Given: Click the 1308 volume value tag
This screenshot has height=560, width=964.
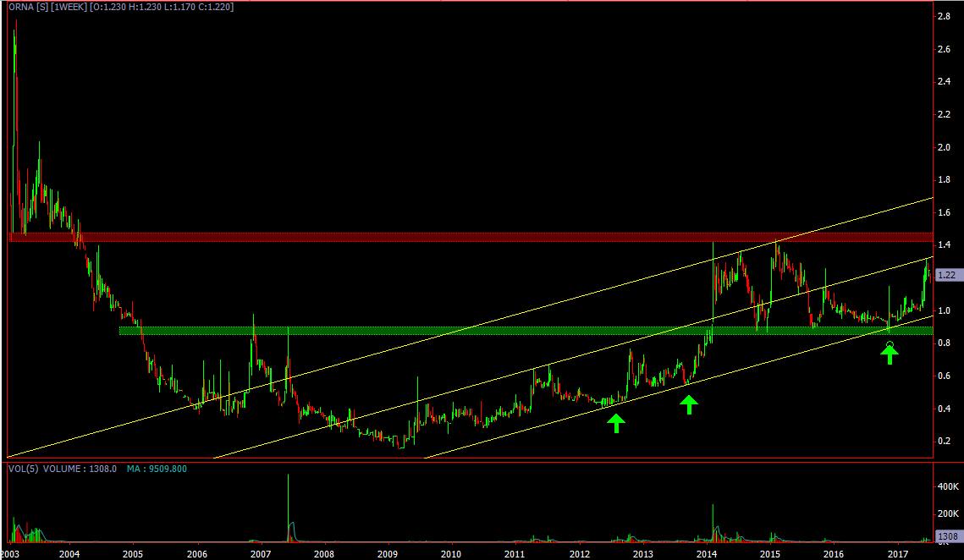Looking at the screenshot, I should tap(947, 536).
